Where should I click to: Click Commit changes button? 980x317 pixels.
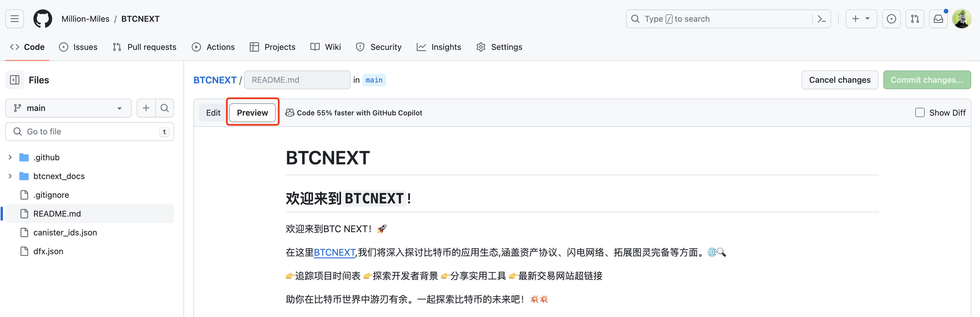click(927, 80)
